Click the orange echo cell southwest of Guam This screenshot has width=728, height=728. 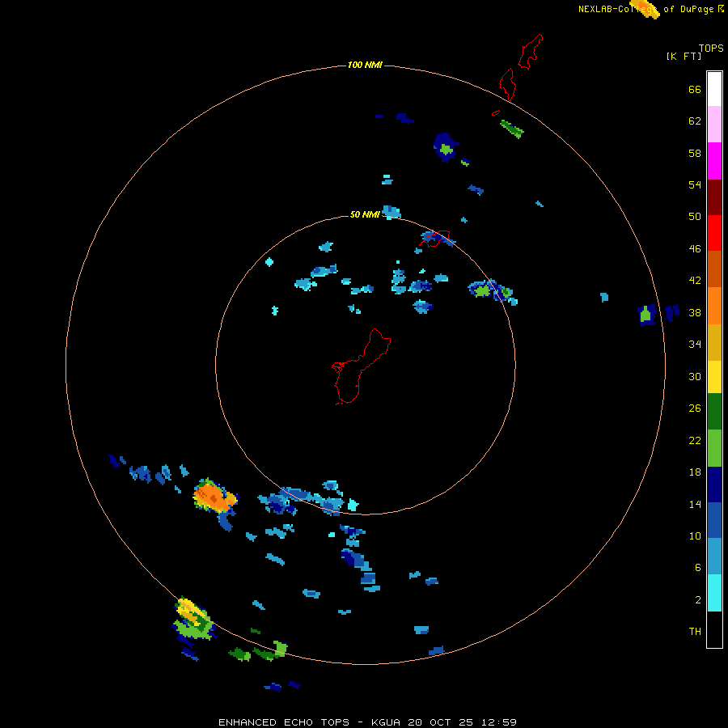pyautogui.click(x=214, y=497)
